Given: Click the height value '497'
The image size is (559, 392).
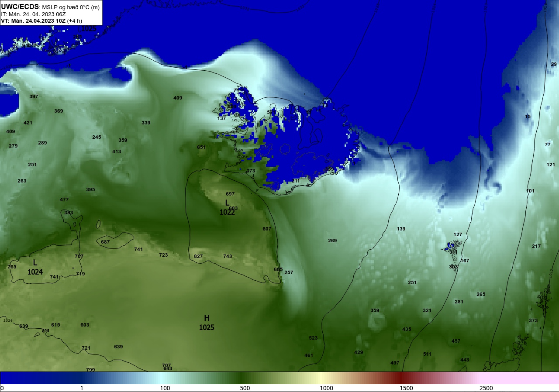Looking at the screenshot, I should coord(395,363).
